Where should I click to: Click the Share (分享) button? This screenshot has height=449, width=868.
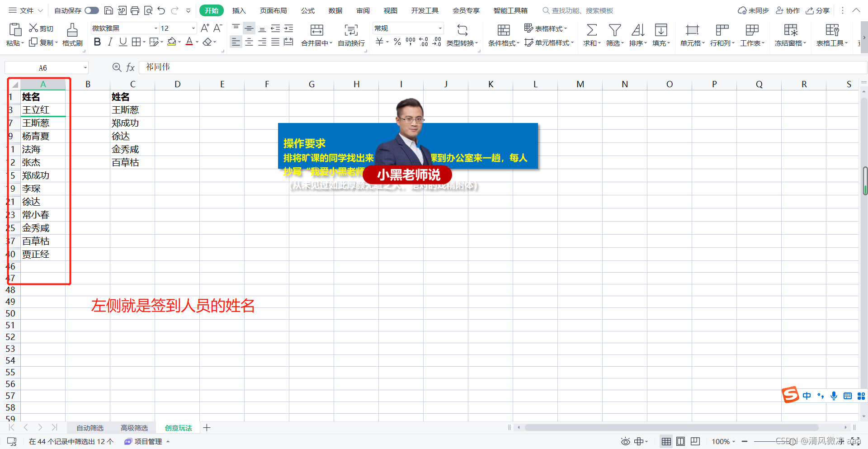point(818,10)
